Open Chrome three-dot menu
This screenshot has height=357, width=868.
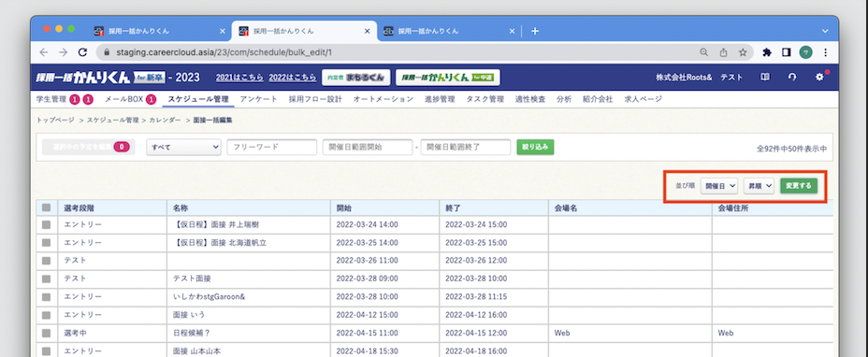click(825, 52)
